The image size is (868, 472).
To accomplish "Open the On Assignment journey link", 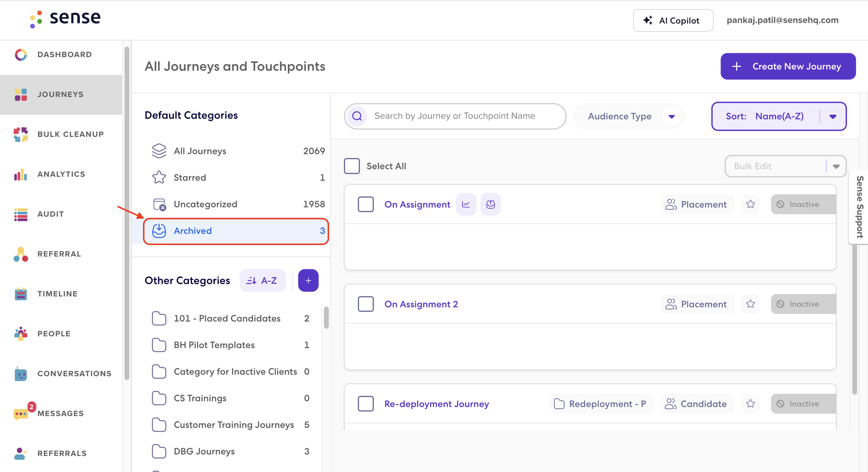I will coord(417,204).
